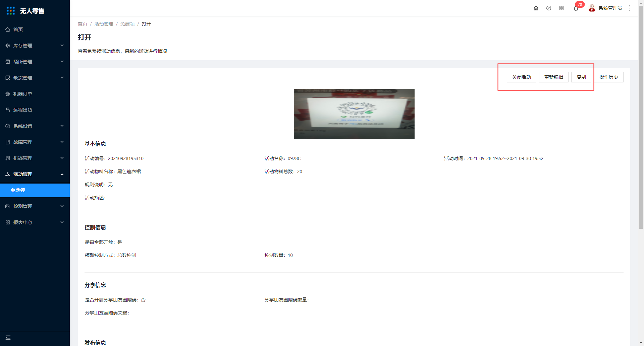Viewport: 644px width, 346px height.
Task: Click the 系统管理员 avatar icon
Action: coord(592,8)
